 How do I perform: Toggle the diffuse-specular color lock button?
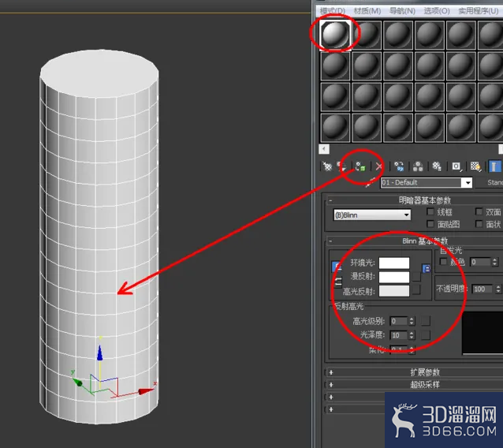coord(337,282)
